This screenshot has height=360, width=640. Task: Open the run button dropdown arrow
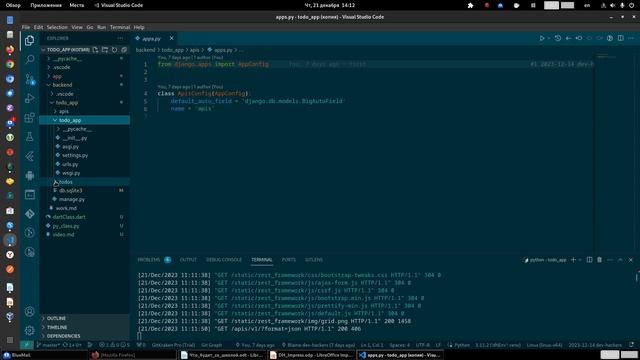coord(549,38)
